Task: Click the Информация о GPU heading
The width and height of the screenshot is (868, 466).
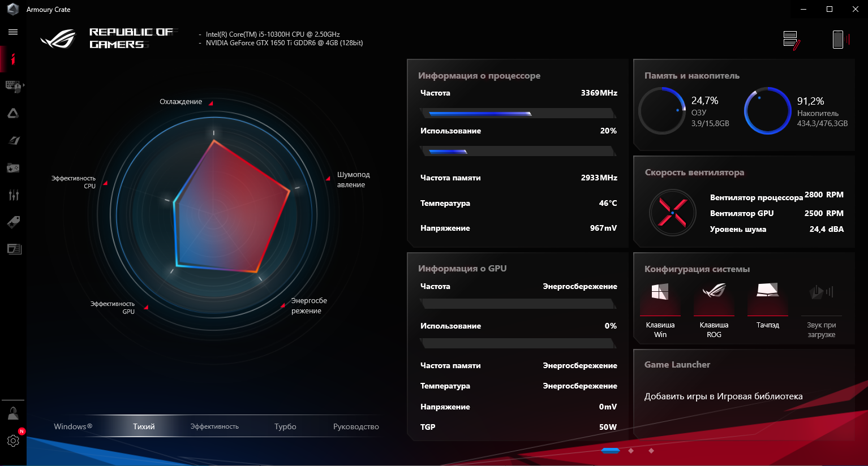Action: (x=462, y=269)
